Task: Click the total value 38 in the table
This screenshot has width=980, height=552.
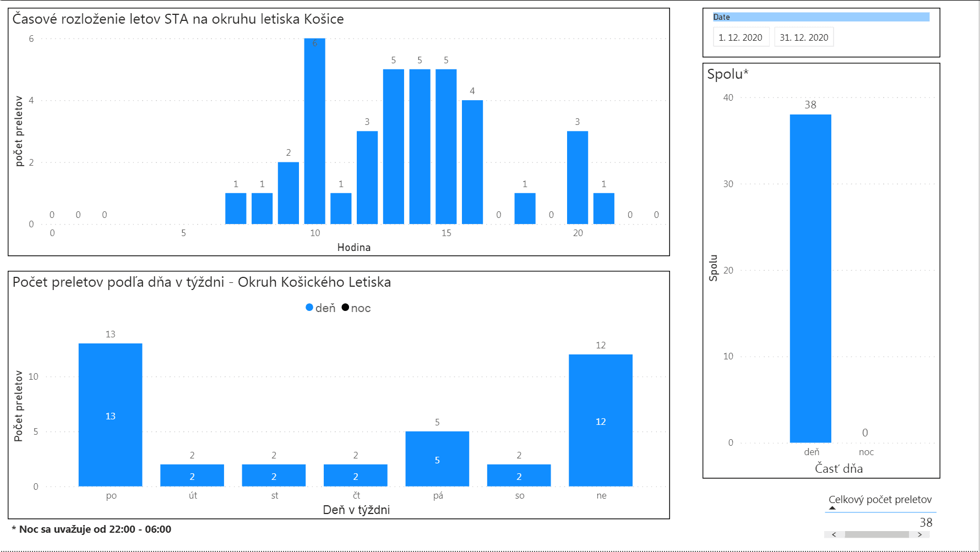Action: (x=926, y=522)
